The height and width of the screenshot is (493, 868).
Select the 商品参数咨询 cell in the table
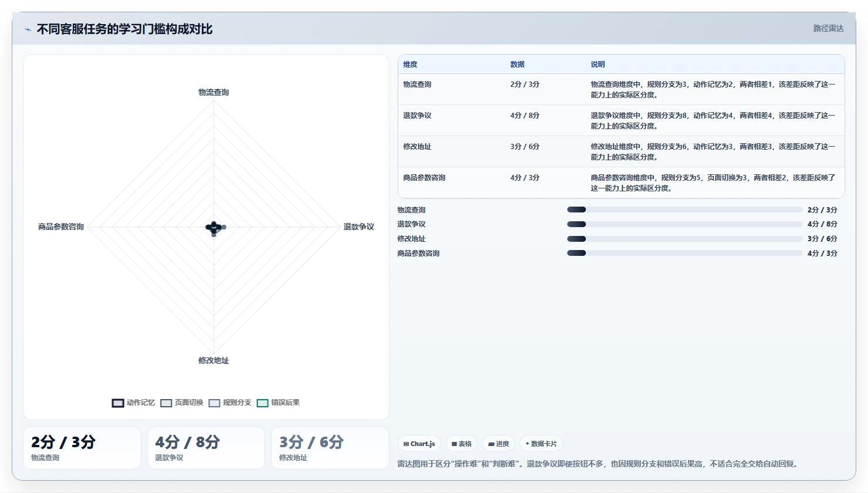[x=424, y=178]
